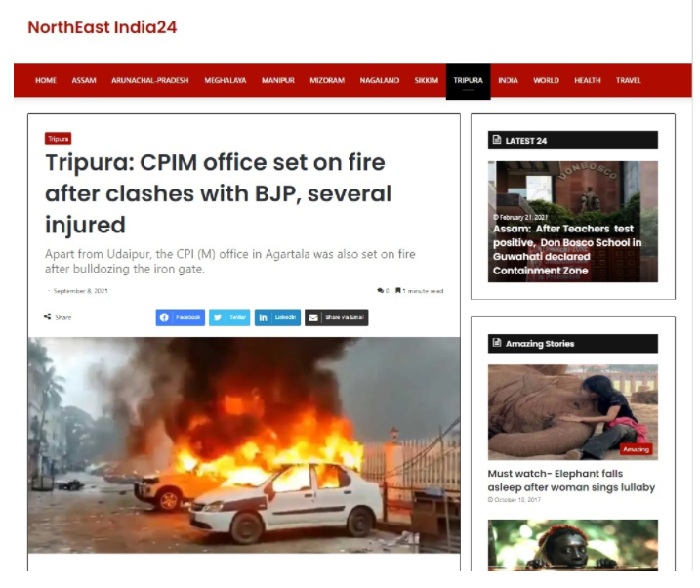Click the NorthEast India24 site logo
Viewport: 700px width, 588px height.
click(x=103, y=27)
